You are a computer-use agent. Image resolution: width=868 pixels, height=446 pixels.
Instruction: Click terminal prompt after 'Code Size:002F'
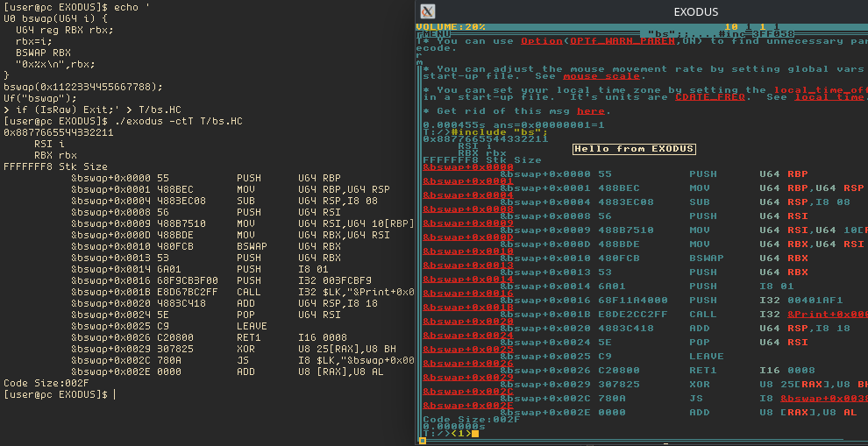click(x=56, y=394)
